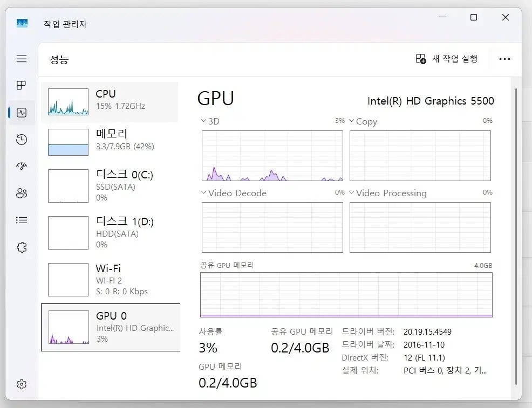The width and height of the screenshot is (532, 408).
Task: Click the CPU mini graph thumbnail
Action: pos(68,102)
